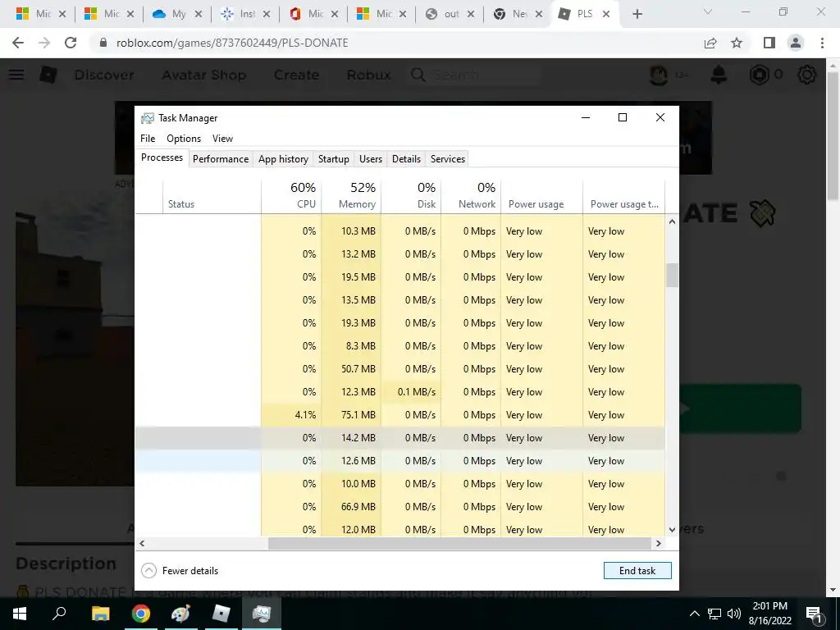Open the Avatar Shop link
Screen dimensions: 840x630
204,75
